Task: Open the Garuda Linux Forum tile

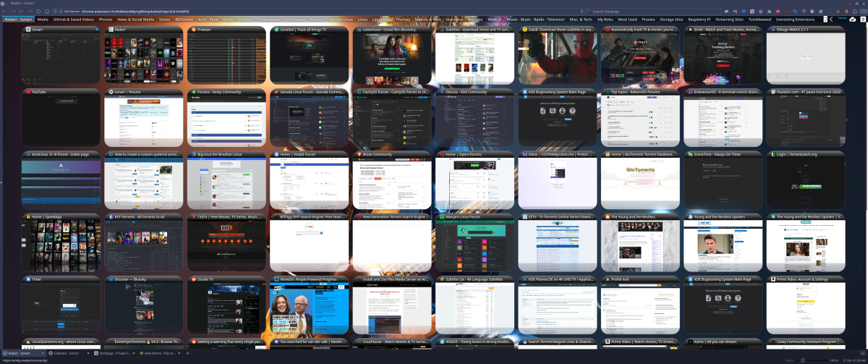Action: [x=309, y=117]
